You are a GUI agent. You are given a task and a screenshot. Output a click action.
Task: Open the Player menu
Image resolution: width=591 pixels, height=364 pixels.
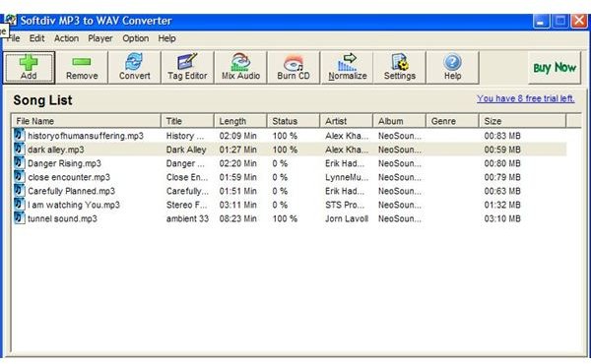[100, 38]
